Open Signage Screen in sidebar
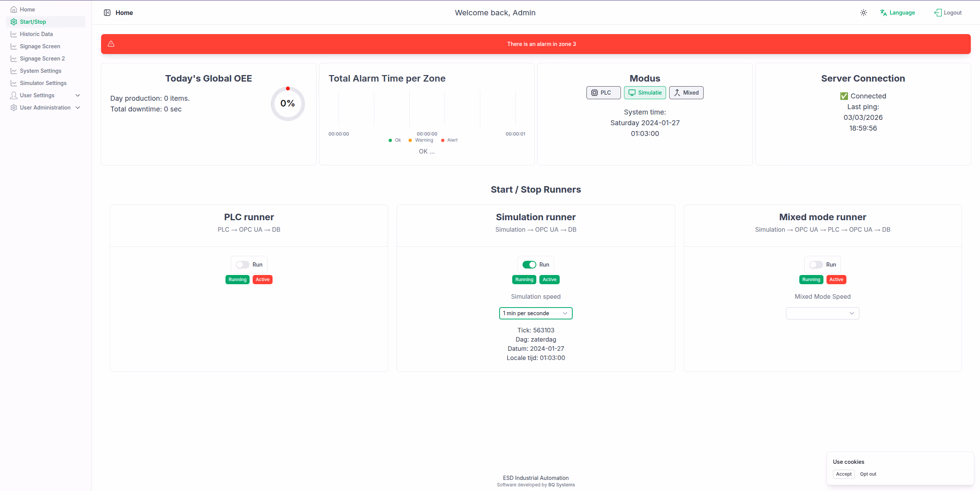 point(46,46)
